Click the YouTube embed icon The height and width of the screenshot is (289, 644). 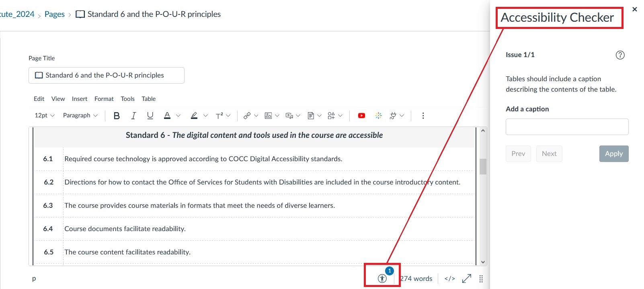361,116
